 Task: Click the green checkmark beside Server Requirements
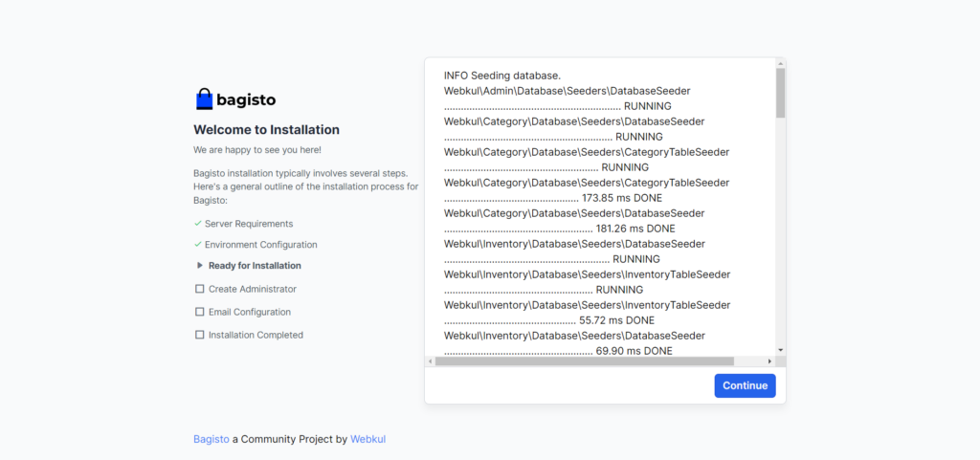click(x=197, y=224)
